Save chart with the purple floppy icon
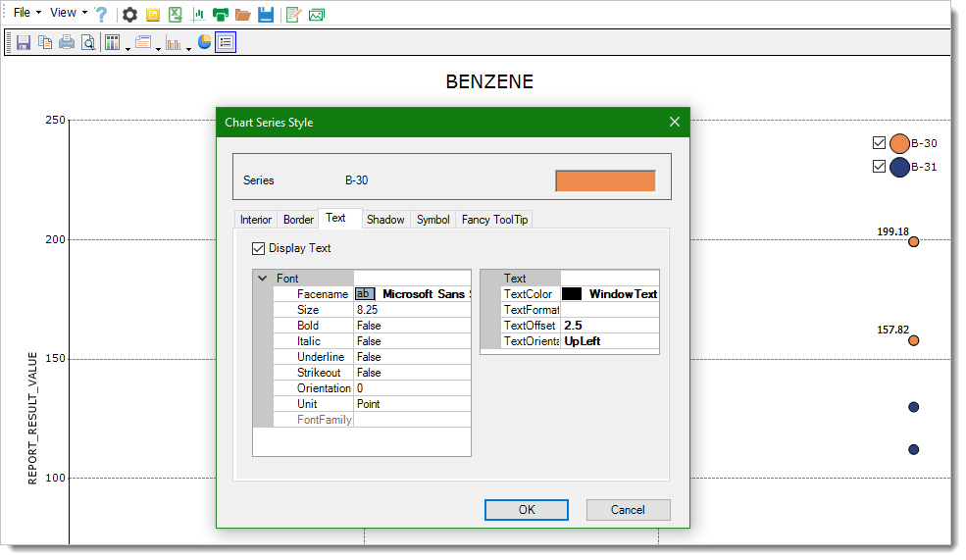966x560 pixels. [x=24, y=42]
